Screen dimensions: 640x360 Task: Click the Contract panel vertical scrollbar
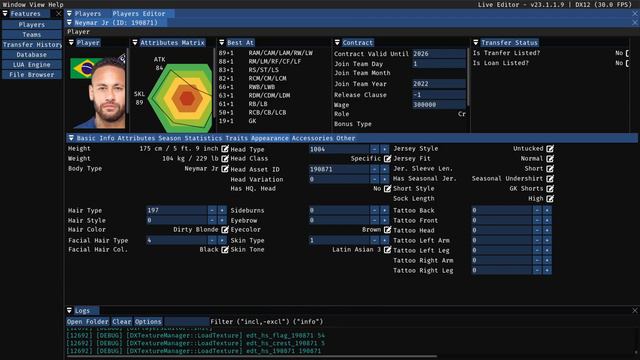click(468, 78)
